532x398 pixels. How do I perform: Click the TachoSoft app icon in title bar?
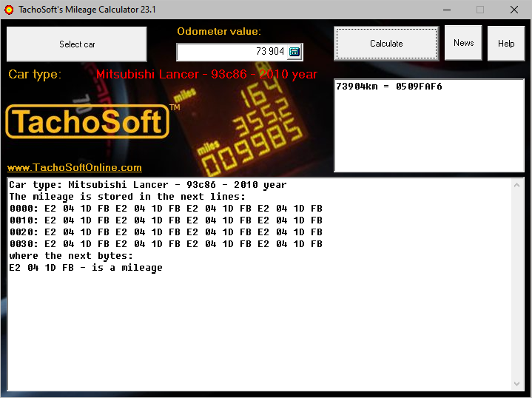pos(10,10)
